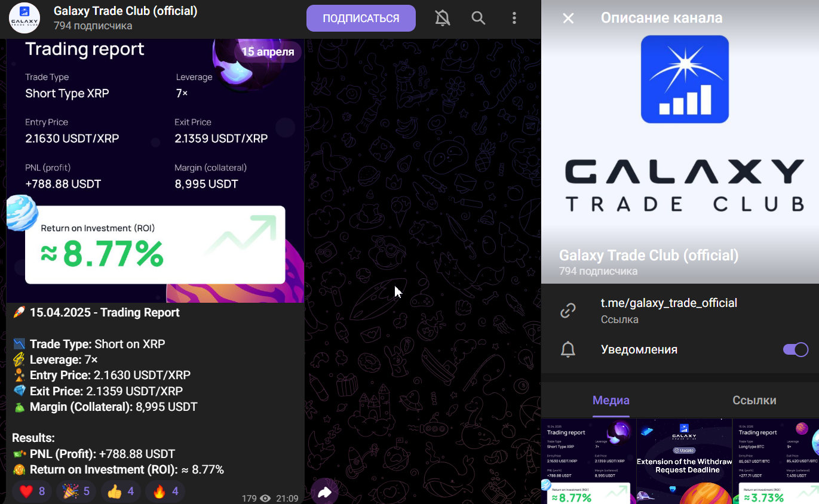
Task: Open the Withdraw Request Deadline thumbnail
Action: pos(684,462)
